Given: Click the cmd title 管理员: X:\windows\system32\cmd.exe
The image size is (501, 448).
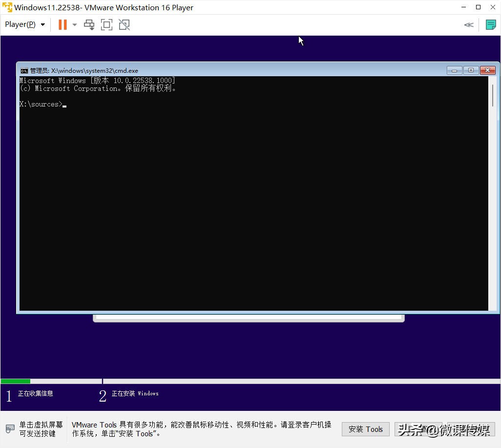Looking at the screenshot, I should (84, 71).
